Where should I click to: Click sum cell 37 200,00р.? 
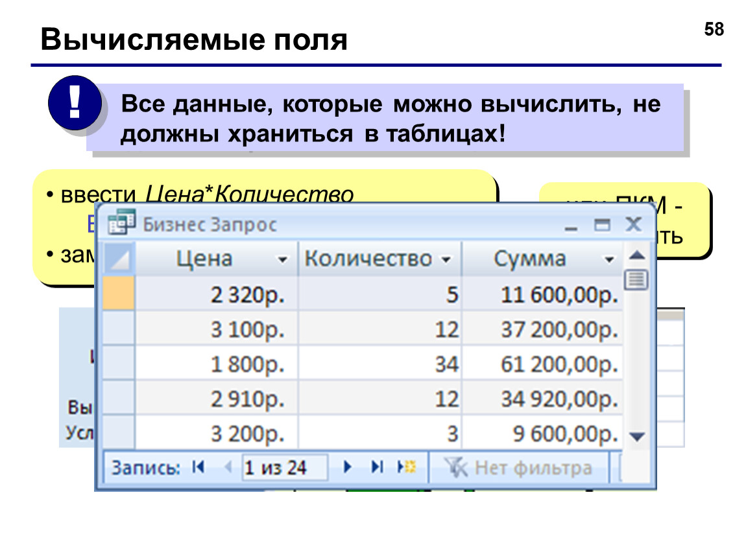[x=542, y=329]
